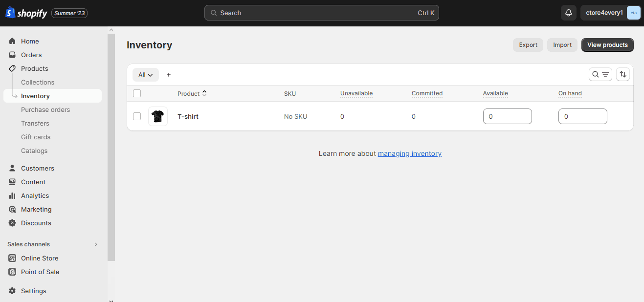The width and height of the screenshot is (644, 302).
Task: Edit the T-shirt On hand quantity field
Action: pos(583,116)
